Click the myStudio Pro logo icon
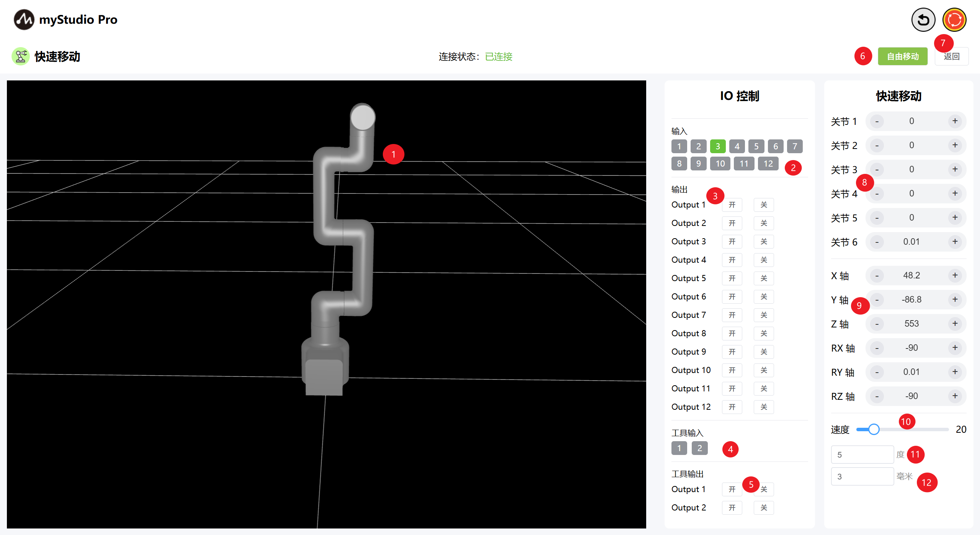This screenshot has height=535, width=980. click(x=24, y=20)
